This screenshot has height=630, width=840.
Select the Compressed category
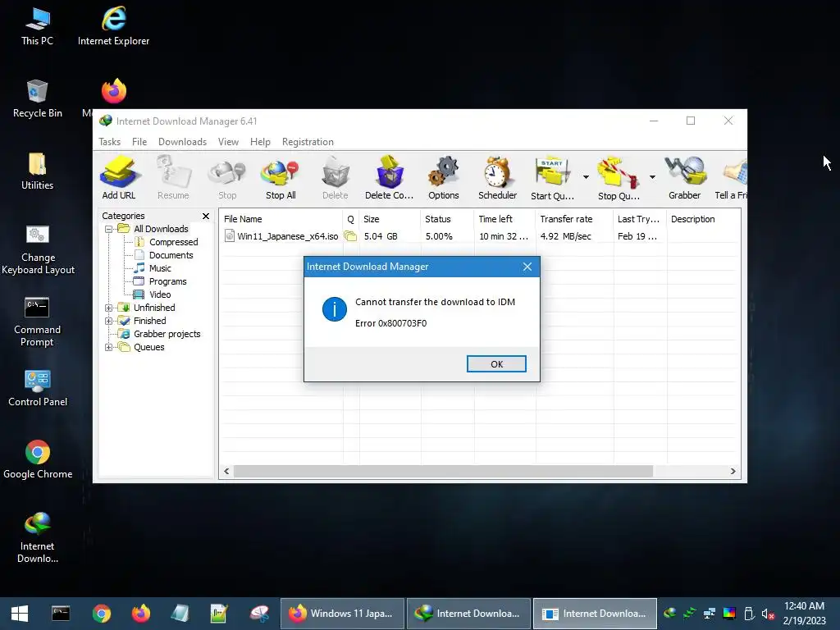(x=167, y=242)
